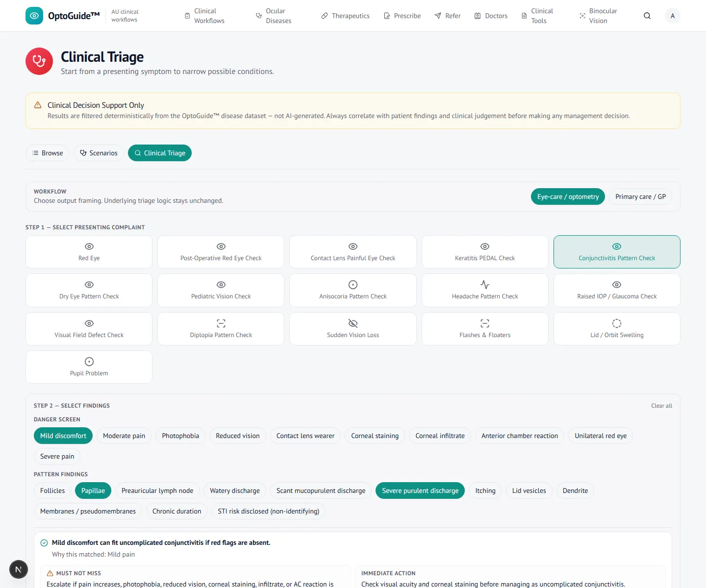The width and height of the screenshot is (706, 588).
Task: Toggle STI risk disclosed (non-identifying) chip
Action: (269, 511)
